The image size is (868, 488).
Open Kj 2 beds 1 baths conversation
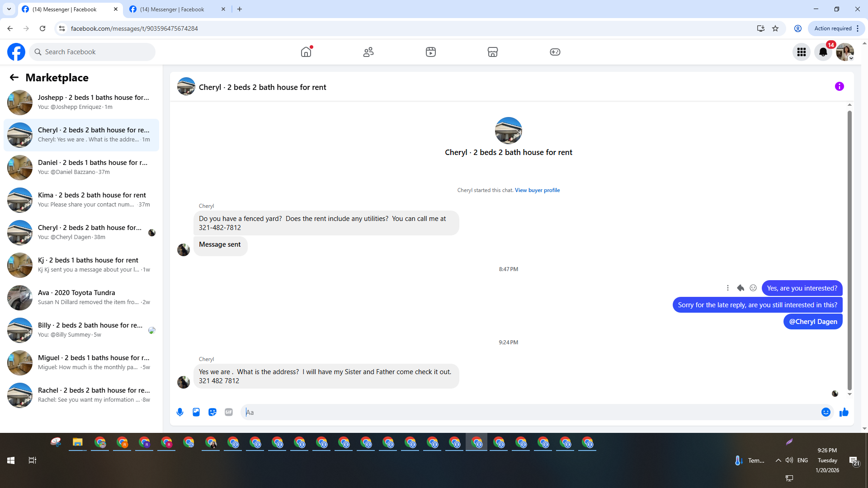[x=81, y=265]
